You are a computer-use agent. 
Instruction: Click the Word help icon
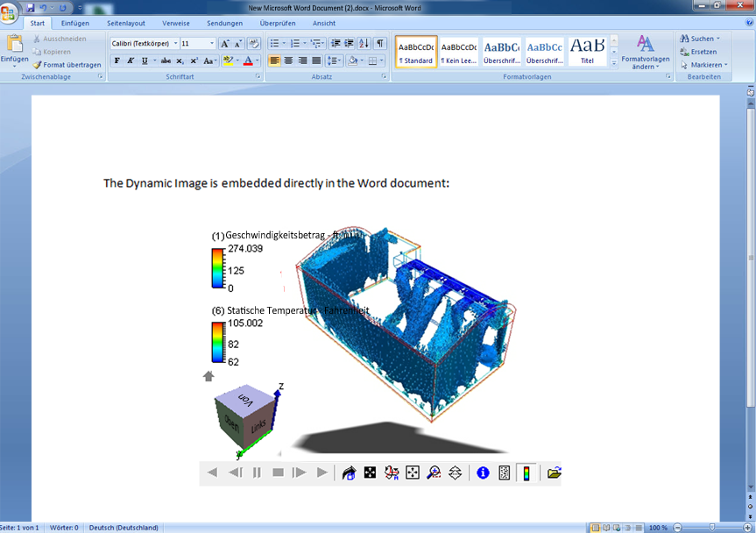click(749, 23)
